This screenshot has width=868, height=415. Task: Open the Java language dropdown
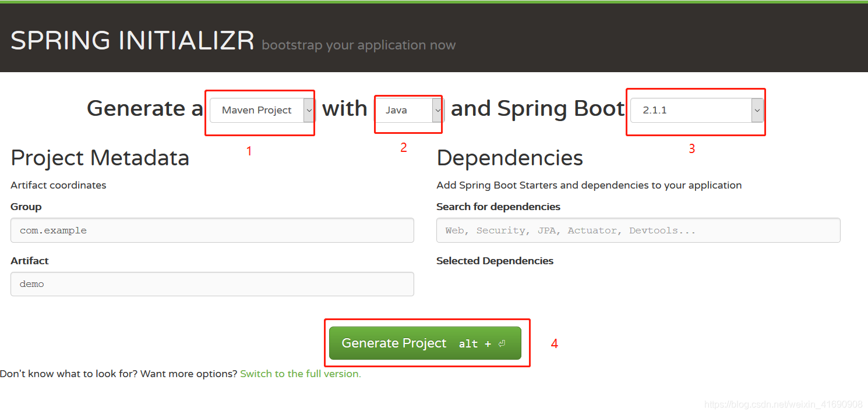point(408,110)
